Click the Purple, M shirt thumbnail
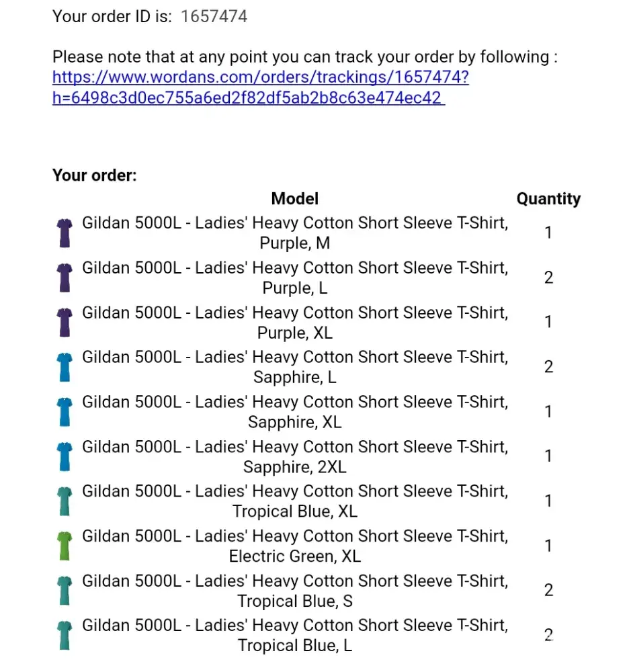 click(x=65, y=233)
